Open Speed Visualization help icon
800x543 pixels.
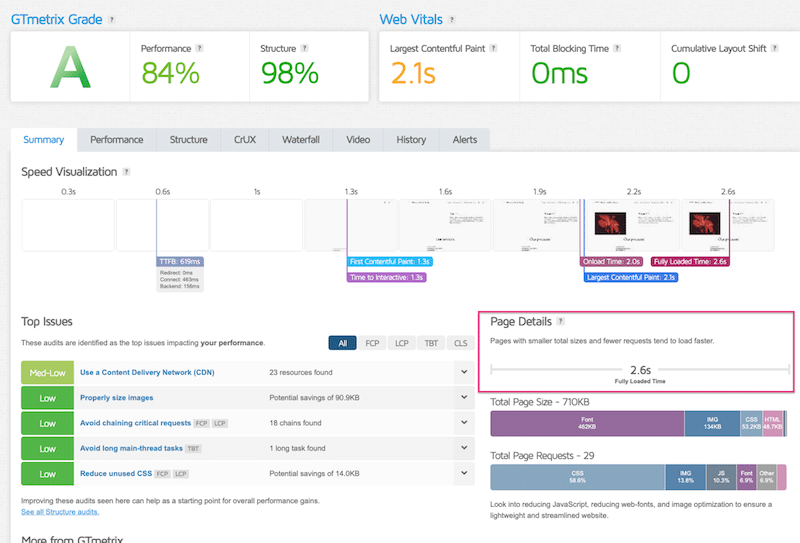126,172
